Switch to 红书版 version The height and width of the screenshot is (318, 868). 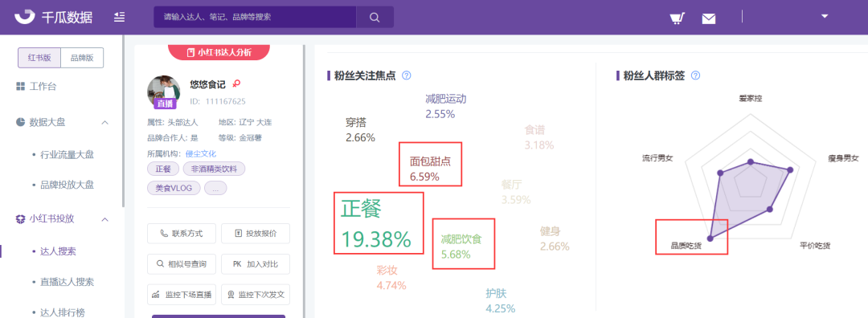click(x=39, y=58)
